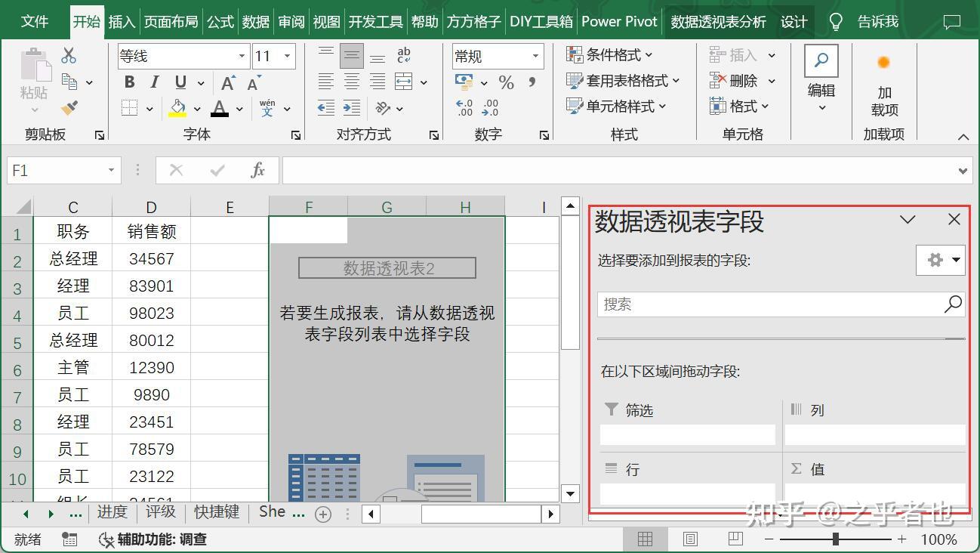The width and height of the screenshot is (980, 553).
Task: Select the Format Painter icon
Action: click(68, 108)
